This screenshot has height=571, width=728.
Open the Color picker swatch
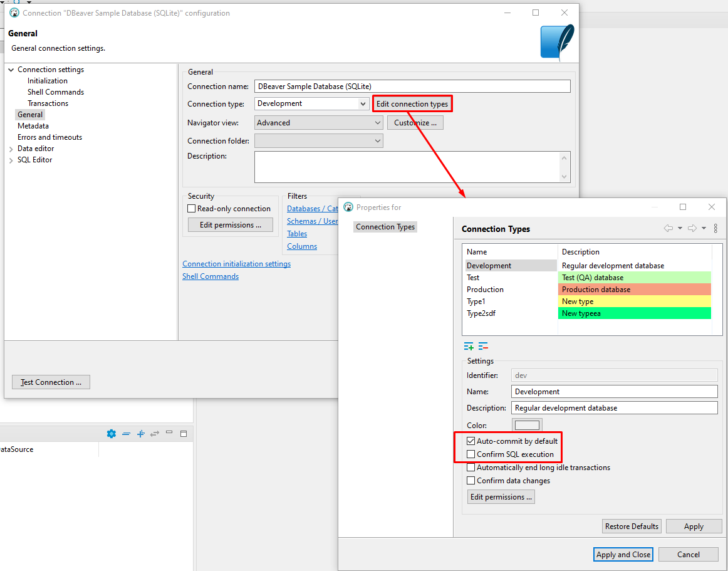[x=527, y=425]
